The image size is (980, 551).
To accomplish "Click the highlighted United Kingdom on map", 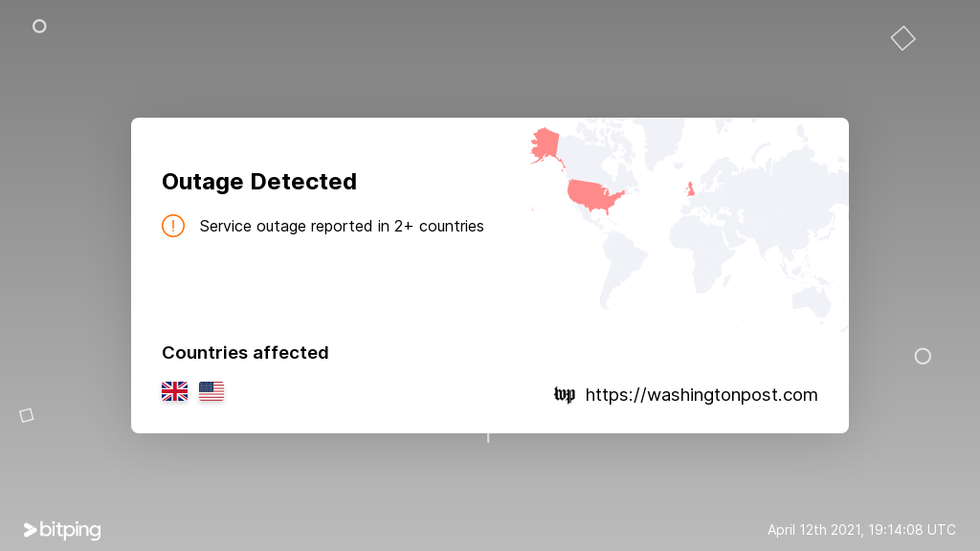I will pyautogui.click(x=691, y=188).
